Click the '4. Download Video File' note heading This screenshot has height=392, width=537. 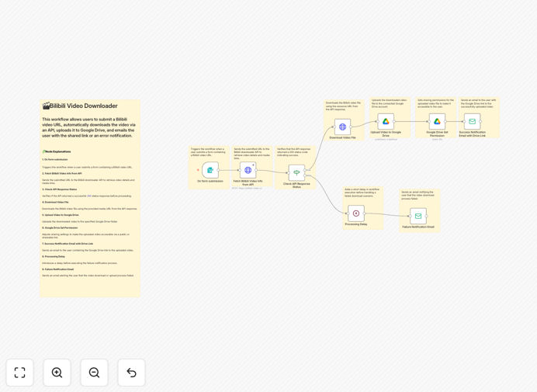click(x=55, y=203)
